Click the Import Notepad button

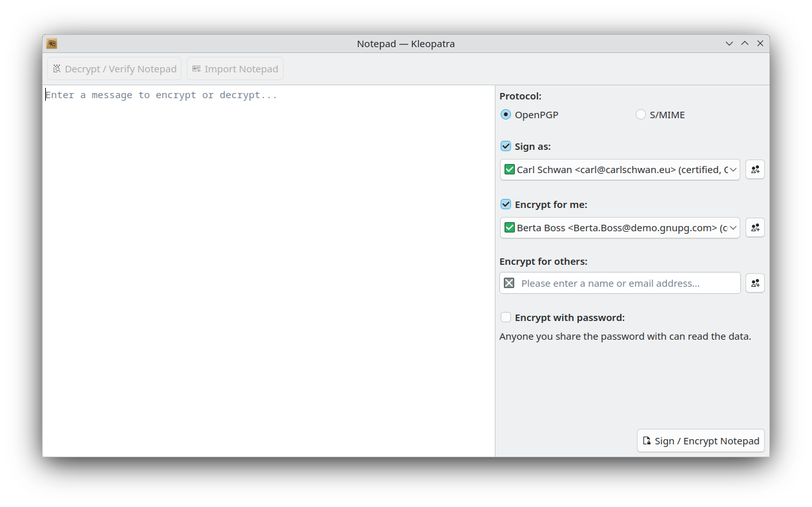click(235, 68)
